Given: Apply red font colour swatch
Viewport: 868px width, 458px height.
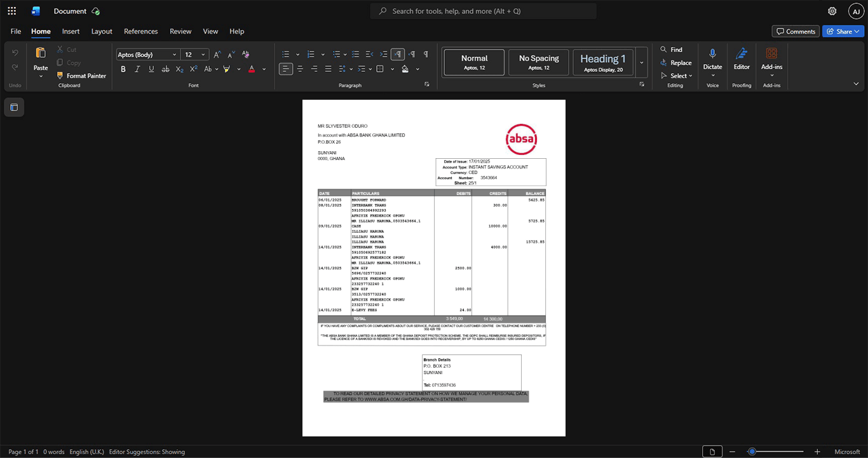Looking at the screenshot, I should [x=252, y=69].
